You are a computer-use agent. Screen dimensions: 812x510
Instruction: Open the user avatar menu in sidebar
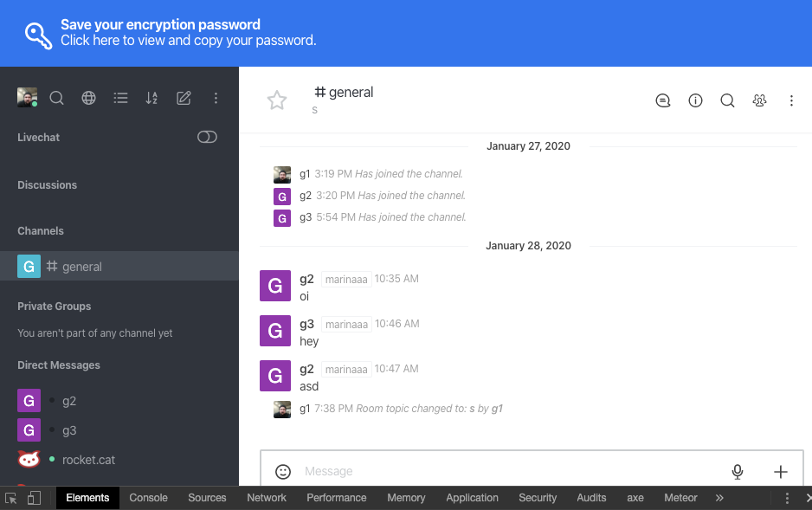(27, 97)
